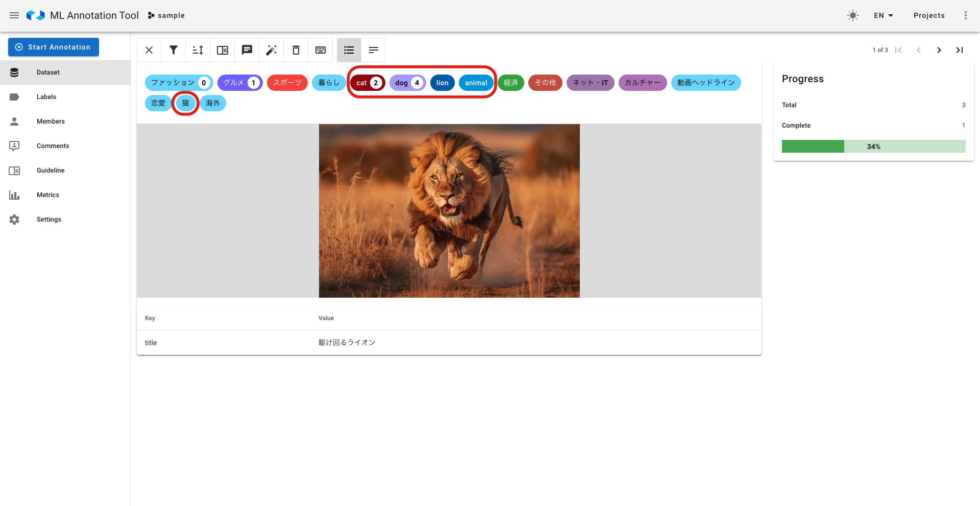Click the Start Annotation button

54,47
